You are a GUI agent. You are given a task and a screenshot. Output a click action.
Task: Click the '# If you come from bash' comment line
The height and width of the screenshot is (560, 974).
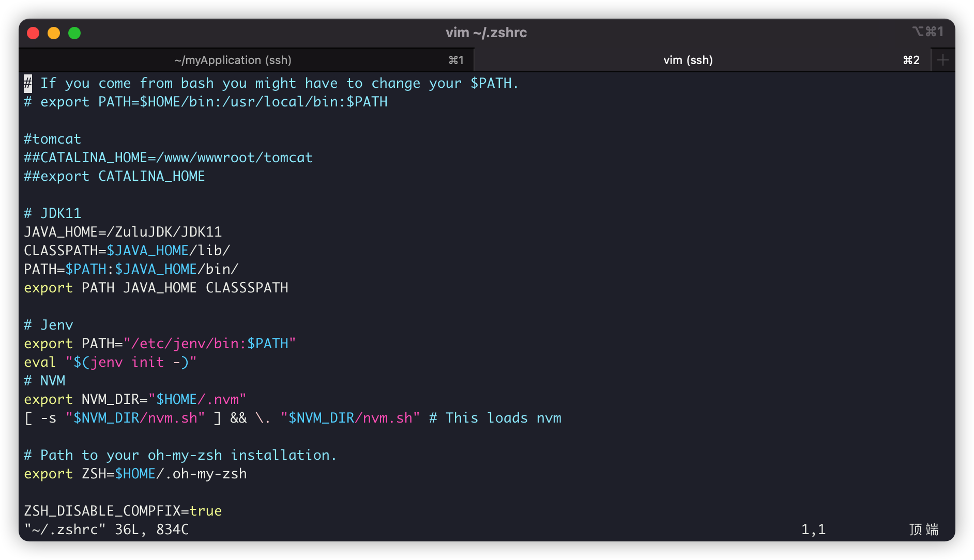click(x=272, y=83)
